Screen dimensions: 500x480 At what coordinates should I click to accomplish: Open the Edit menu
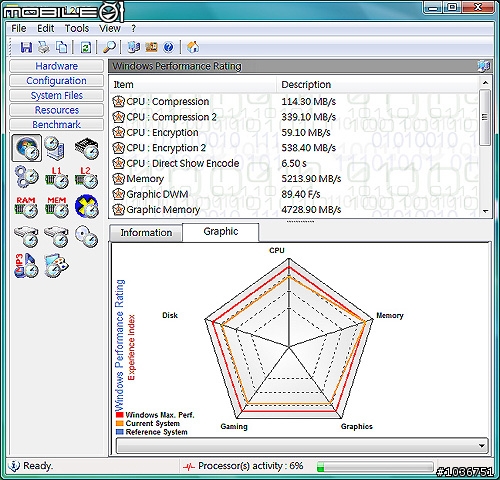coord(46,28)
